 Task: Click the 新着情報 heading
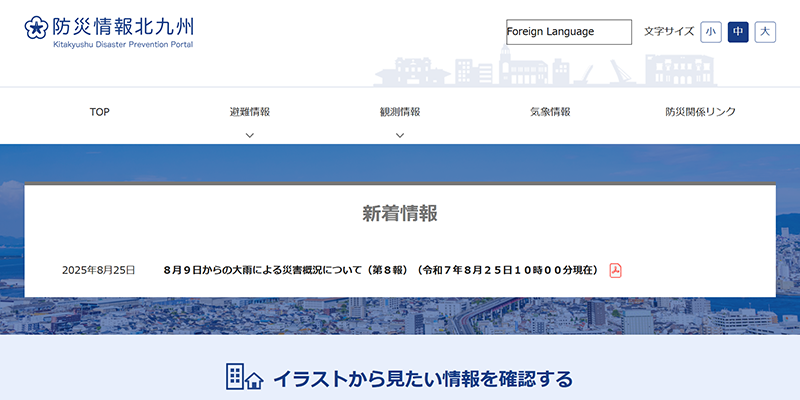coord(400,214)
